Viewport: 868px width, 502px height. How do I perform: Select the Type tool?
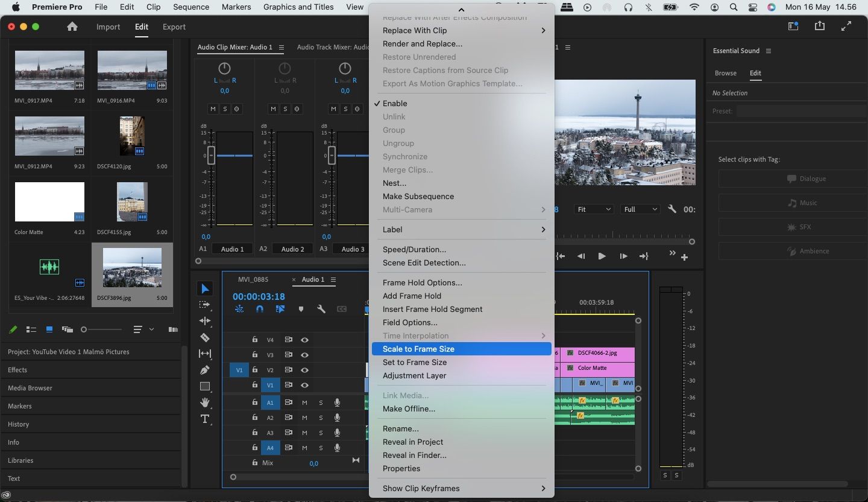pos(205,419)
